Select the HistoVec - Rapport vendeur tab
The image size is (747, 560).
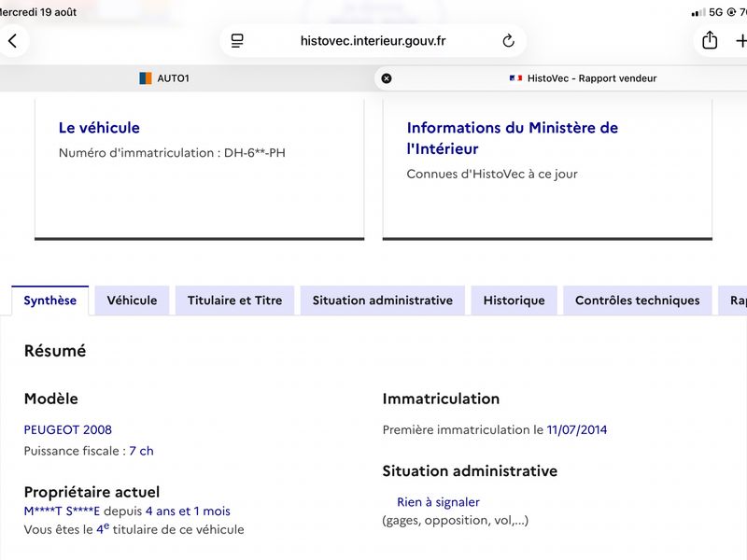561,78
